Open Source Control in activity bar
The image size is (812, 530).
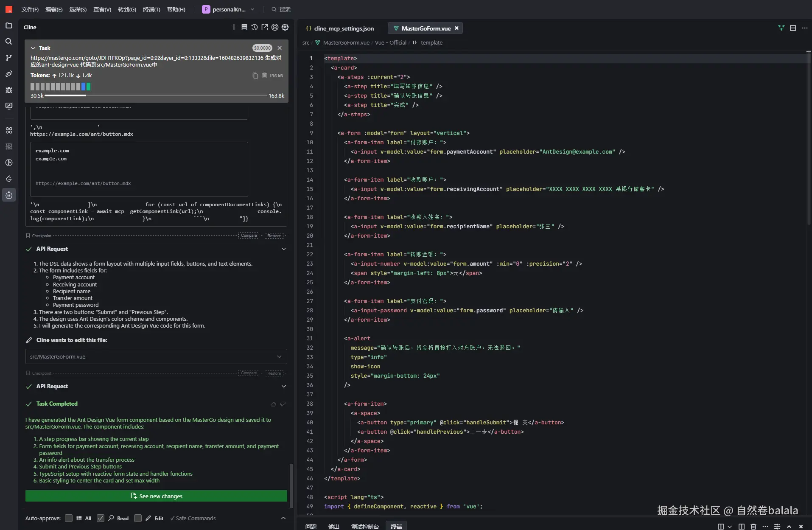(9, 58)
